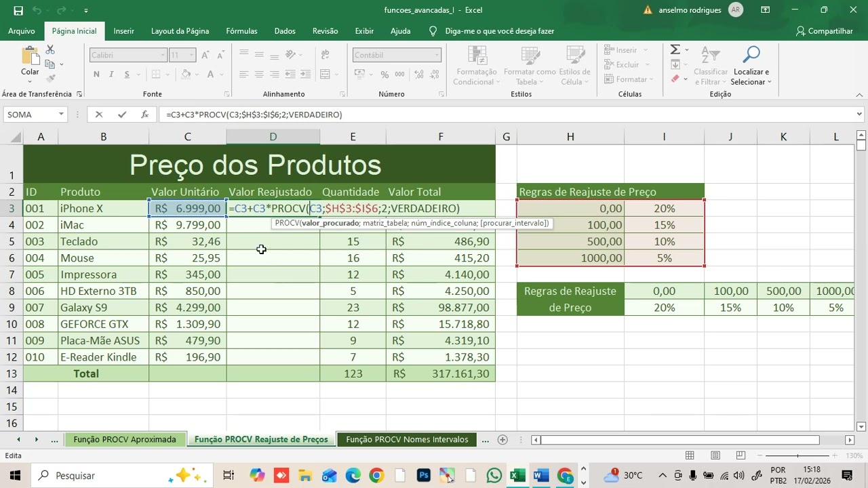Click the Cut scissors icon
This screenshot has width=868, height=488.
pos(50,50)
